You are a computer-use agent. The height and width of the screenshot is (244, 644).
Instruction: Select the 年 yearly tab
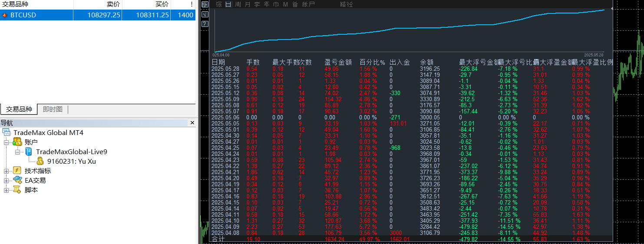(267, 4)
